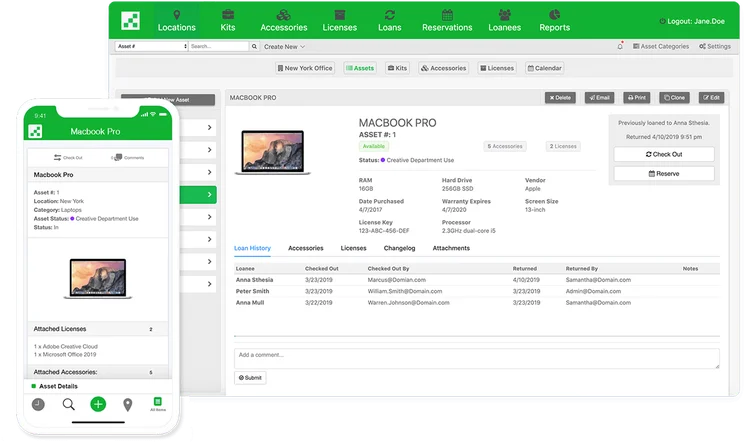744x442 pixels.
Task: Open Accessories in the green navigation bar
Action: (284, 21)
